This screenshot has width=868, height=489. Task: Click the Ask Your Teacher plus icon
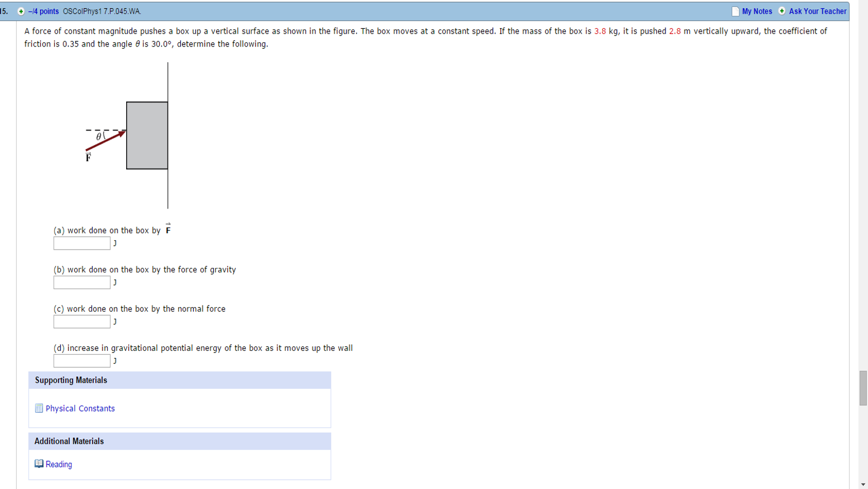782,11
